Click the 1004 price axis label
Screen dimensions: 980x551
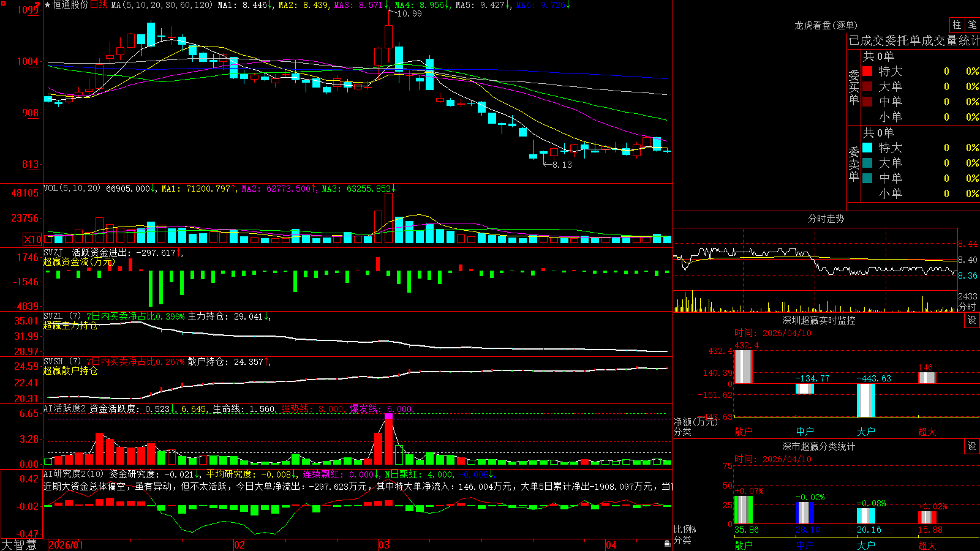pyautogui.click(x=28, y=61)
